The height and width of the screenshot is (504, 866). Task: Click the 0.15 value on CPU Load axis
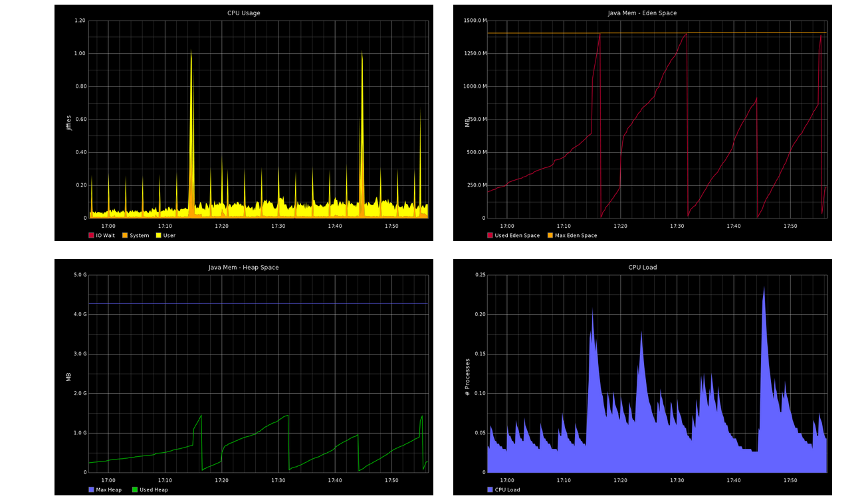pyautogui.click(x=479, y=354)
